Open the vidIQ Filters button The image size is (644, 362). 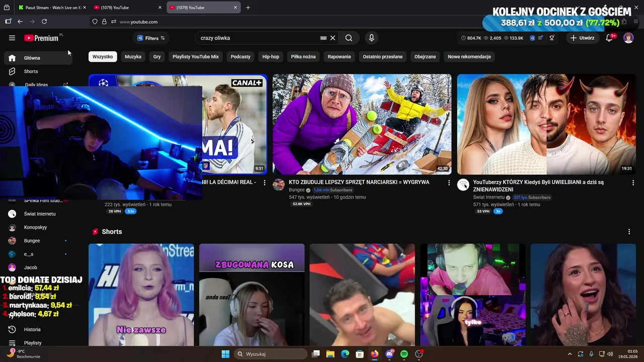pyautogui.click(x=151, y=38)
